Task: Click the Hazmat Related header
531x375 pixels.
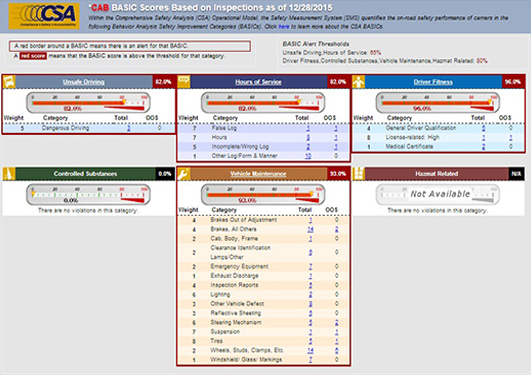Action: [x=437, y=174]
